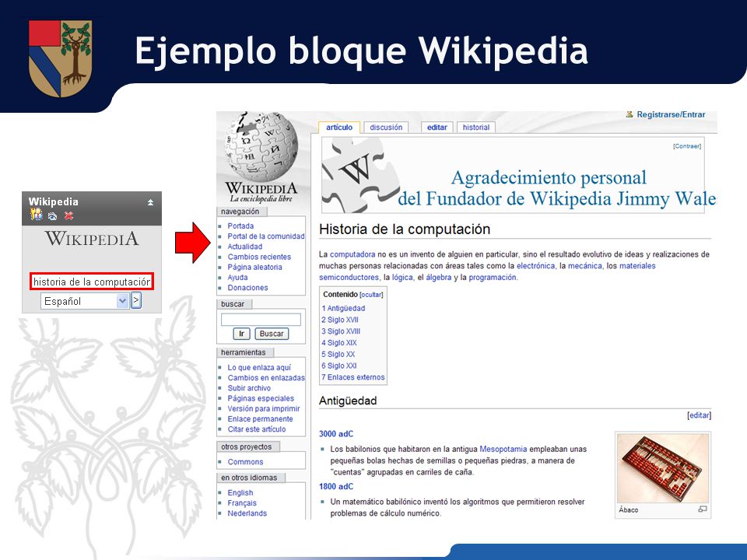Click the '1800 adC' link
Image resolution: width=747 pixels, height=560 pixels.
click(x=336, y=486)
